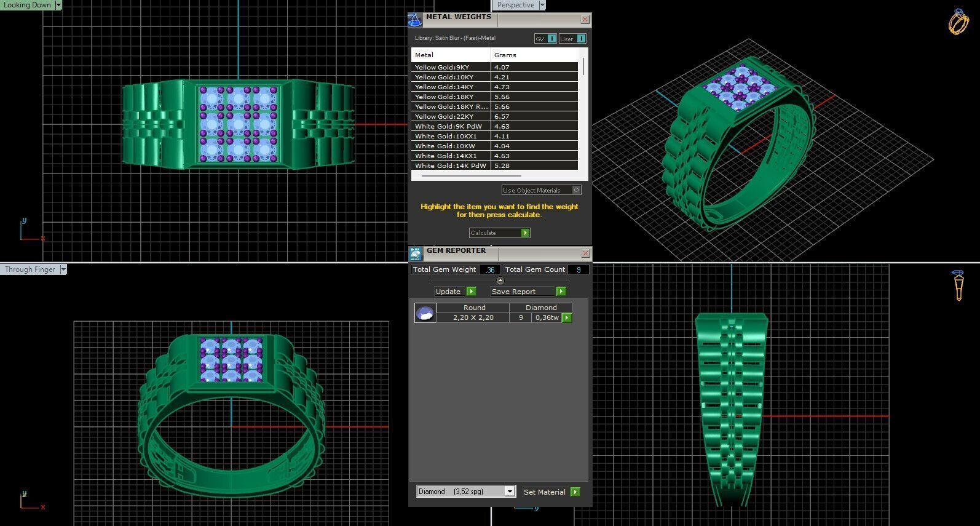This screenshot has width=980, height=526.
Task: Select the Yellow Gold:14KY row
Action: click(494, 87)
